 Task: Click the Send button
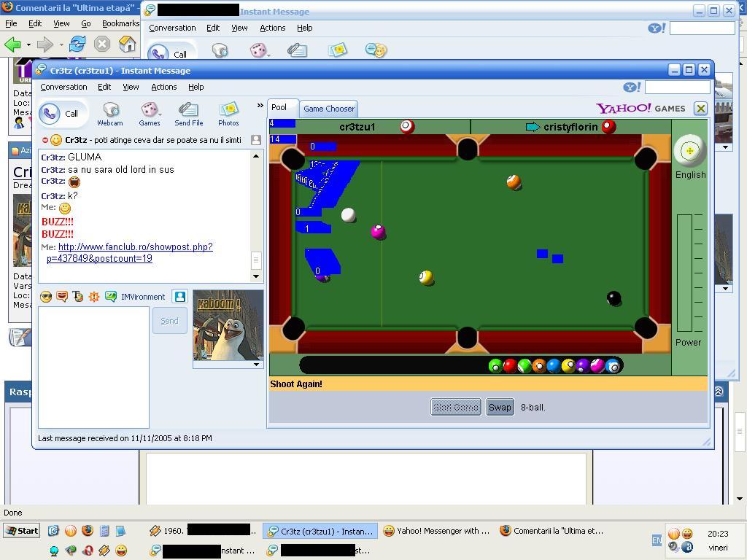[x=169, y=321]
